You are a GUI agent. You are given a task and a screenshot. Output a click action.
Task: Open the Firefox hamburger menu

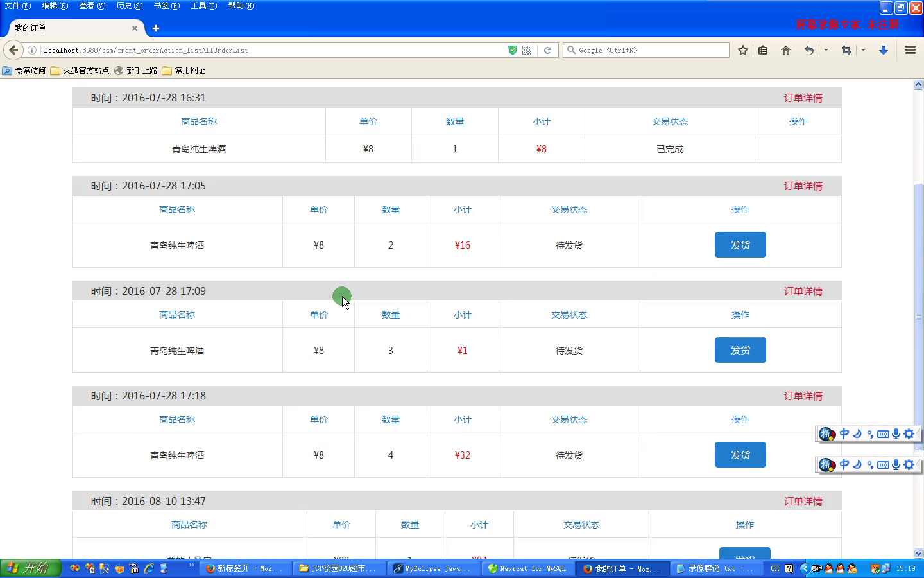911,50
